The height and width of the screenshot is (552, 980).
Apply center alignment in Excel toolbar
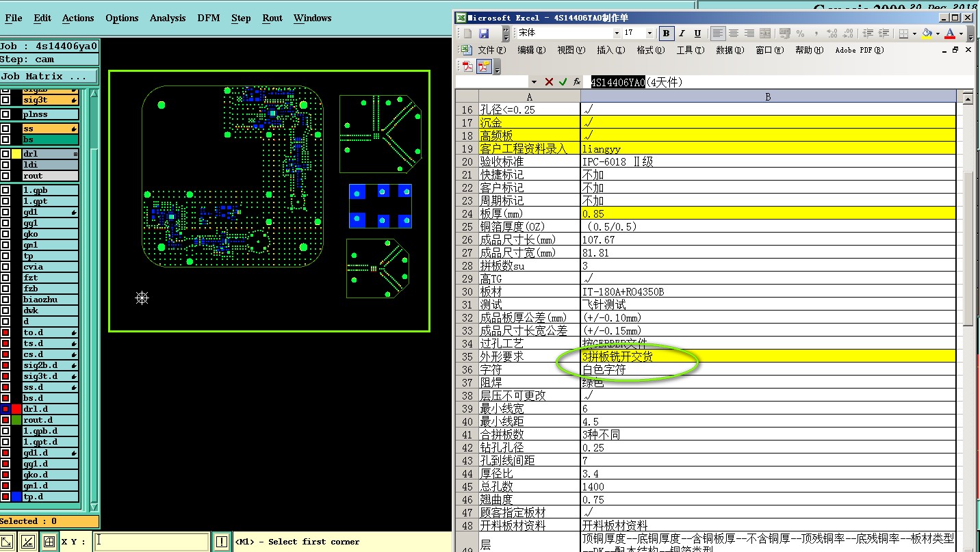[734, 34]
